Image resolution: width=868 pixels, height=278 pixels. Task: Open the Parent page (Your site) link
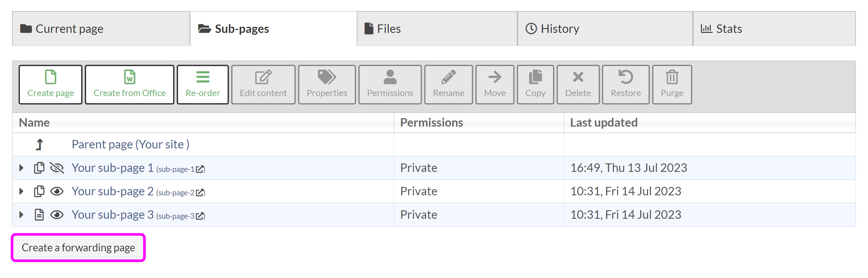tap(130, 145)
